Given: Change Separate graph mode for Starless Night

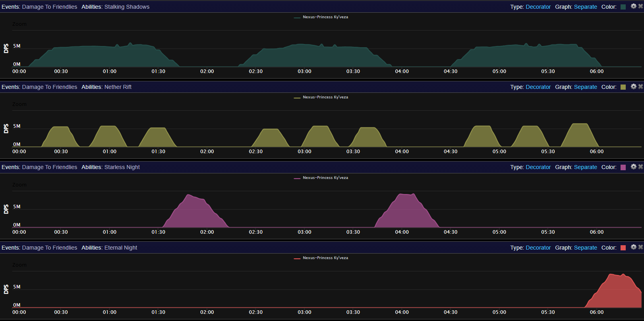Looking at the screenshot, I should point(586,167).
